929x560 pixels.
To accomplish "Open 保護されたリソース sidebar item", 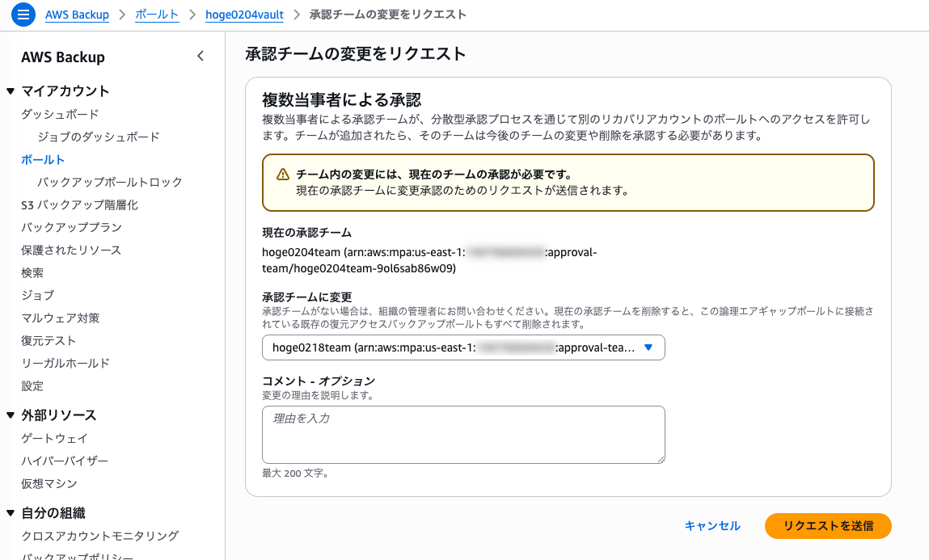I will point(71,251).
